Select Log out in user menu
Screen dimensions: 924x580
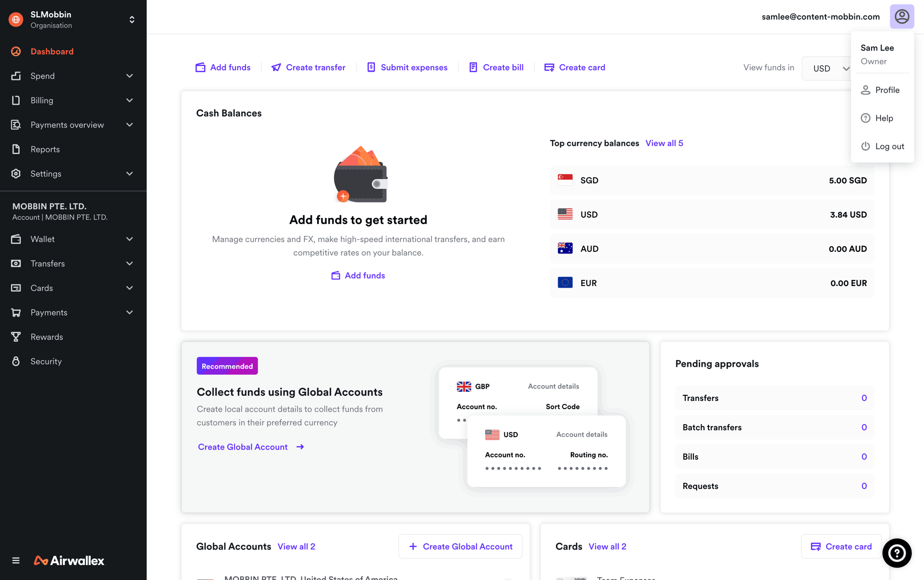[x=882, y=146]
